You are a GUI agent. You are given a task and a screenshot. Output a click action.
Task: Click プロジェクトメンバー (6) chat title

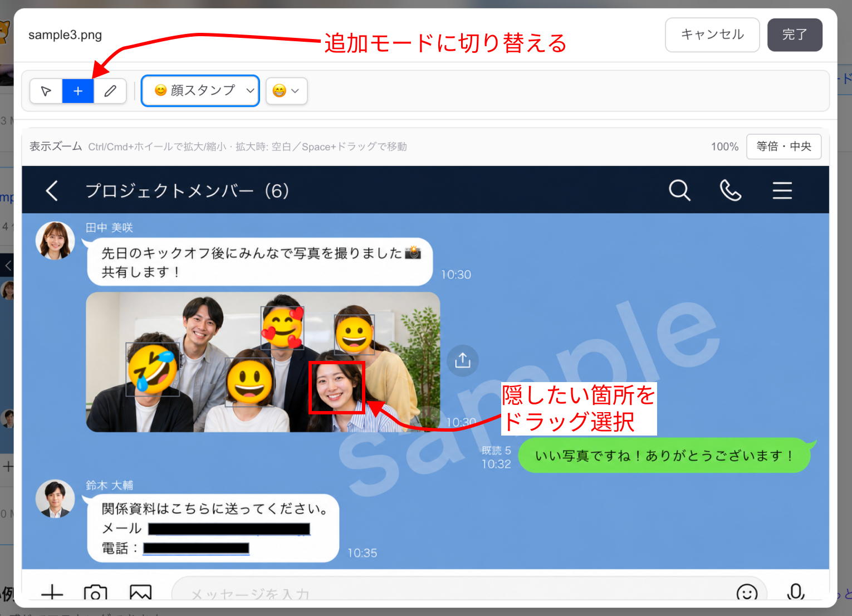point(187,191)
